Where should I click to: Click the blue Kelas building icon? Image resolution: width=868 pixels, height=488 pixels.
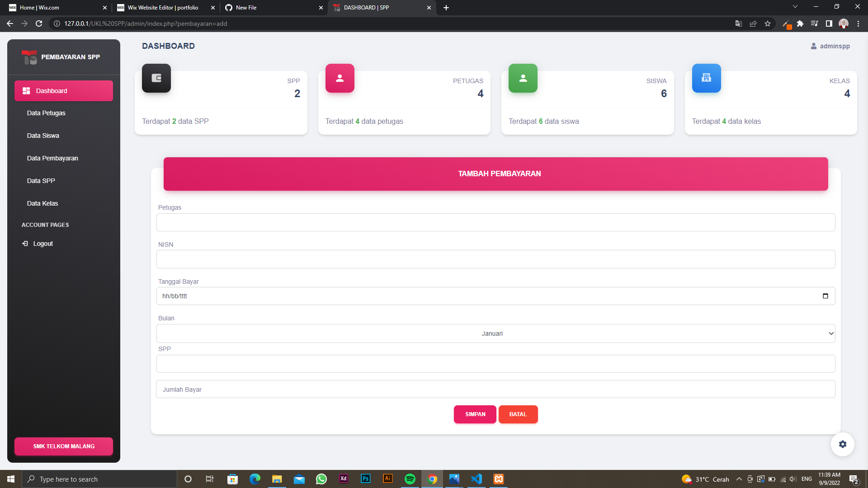(x=707, y=78)
